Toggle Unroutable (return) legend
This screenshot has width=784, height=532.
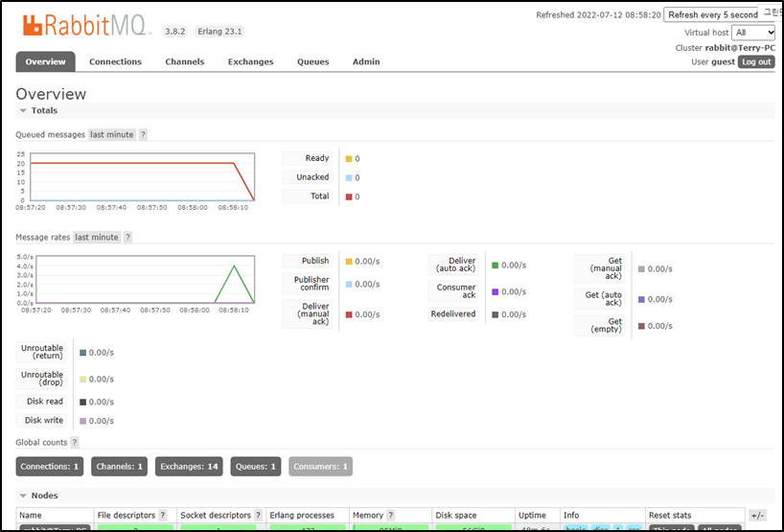click(41, 352)
